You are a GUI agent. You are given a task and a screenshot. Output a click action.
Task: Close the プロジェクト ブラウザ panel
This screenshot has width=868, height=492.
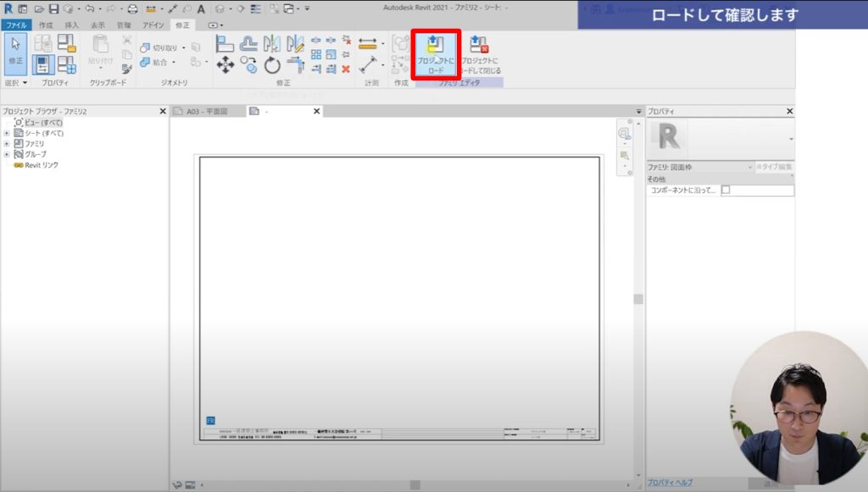[163, 112]
